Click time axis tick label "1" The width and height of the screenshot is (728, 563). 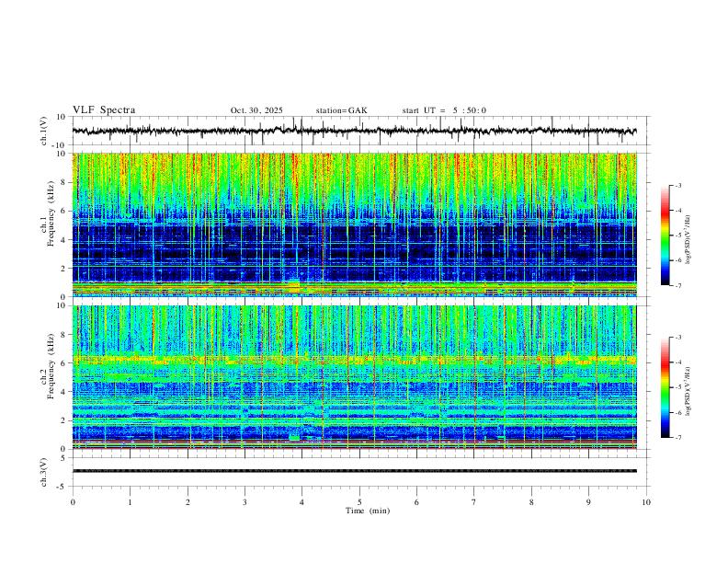[x=130, y=502]
